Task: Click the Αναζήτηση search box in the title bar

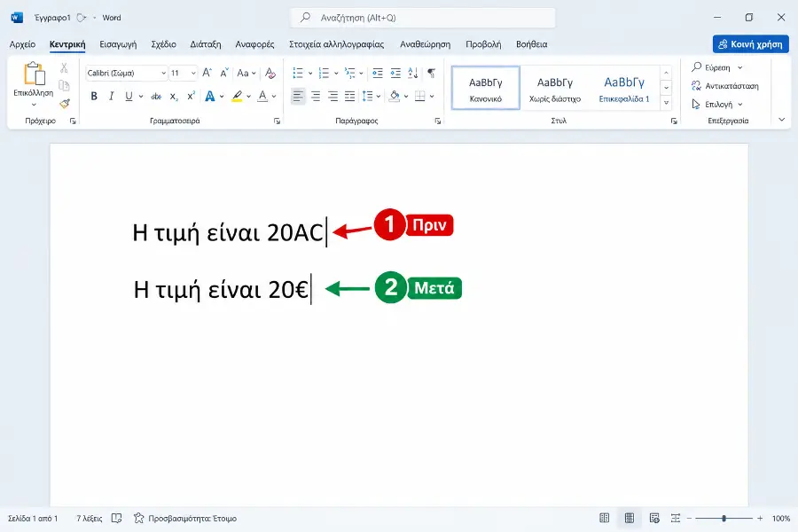Action: (x=423, y=18)
